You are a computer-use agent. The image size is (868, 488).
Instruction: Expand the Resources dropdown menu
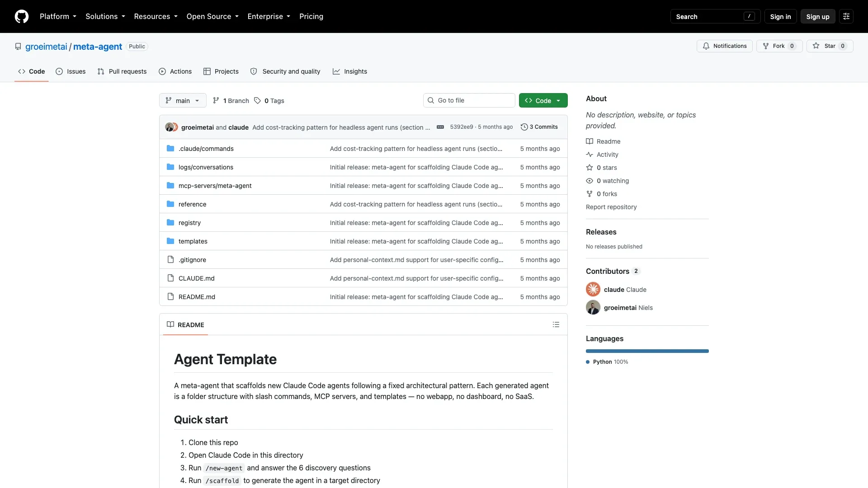[156, 16]
